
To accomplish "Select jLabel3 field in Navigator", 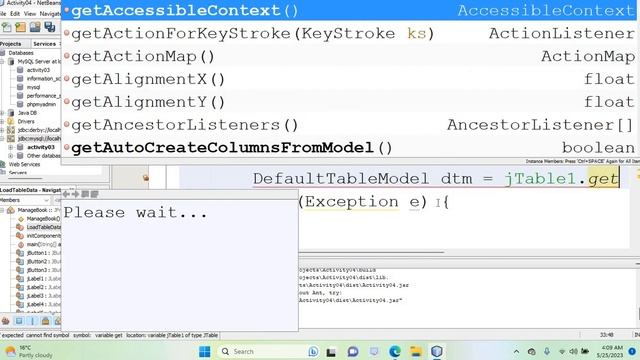I will (x=44, y=296).
